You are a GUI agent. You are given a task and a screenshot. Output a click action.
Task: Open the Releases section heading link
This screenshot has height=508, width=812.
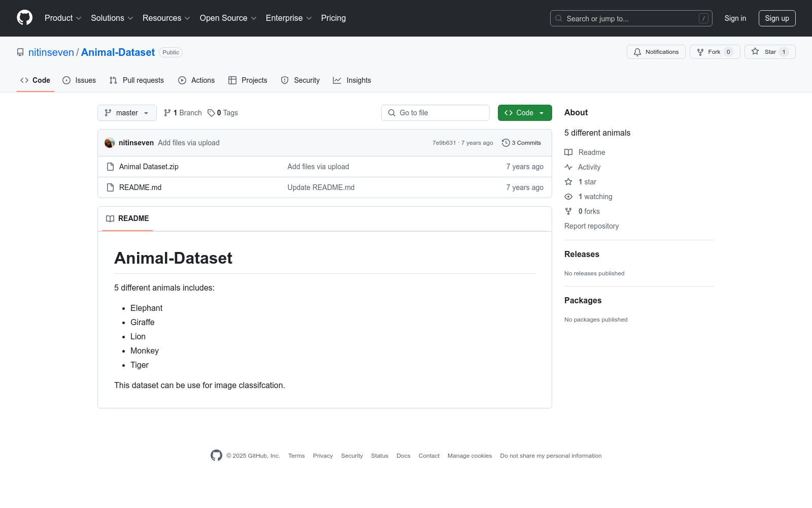pyautogui.click(x=582, y=254)
